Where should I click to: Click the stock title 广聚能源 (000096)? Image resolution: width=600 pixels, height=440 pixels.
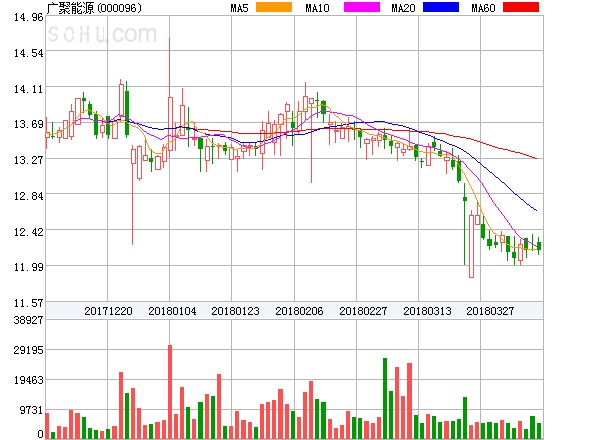(x=94, y=8)
